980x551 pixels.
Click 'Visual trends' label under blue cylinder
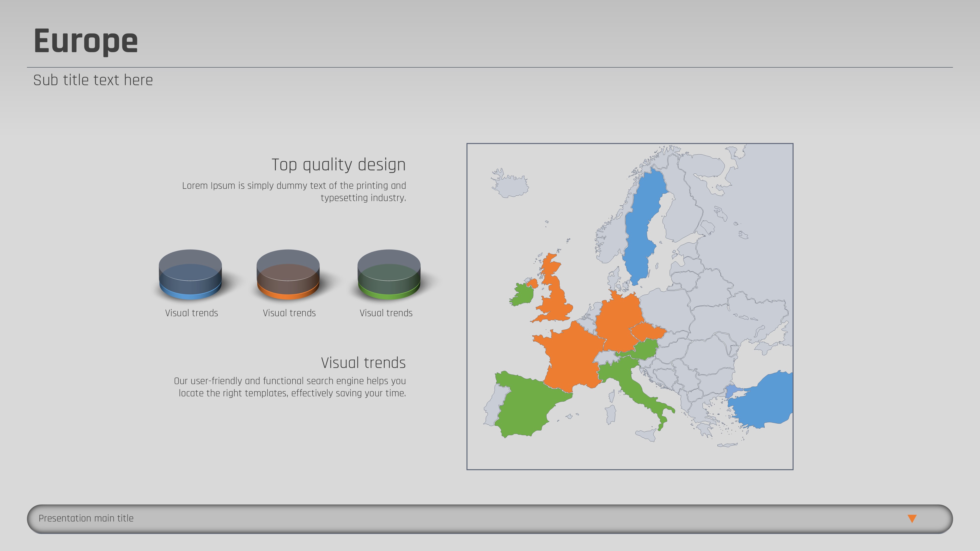coord(191,313)
